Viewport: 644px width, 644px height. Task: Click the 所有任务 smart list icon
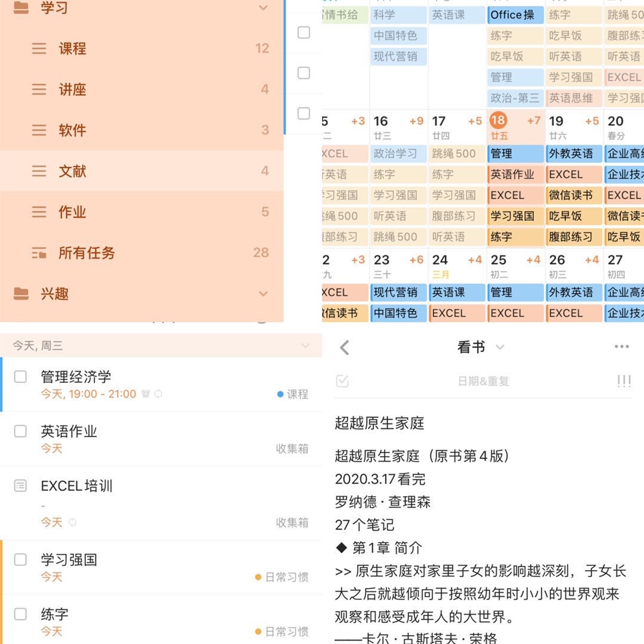coord(39,253)
